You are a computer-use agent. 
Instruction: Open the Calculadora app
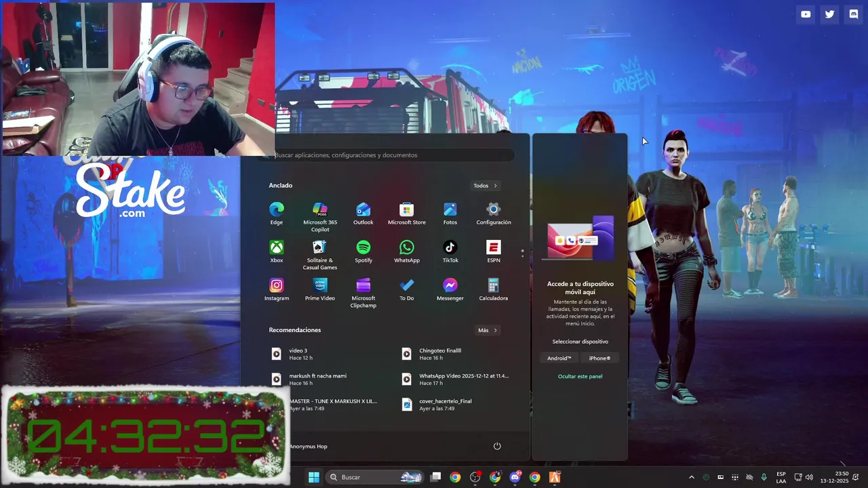494,289
